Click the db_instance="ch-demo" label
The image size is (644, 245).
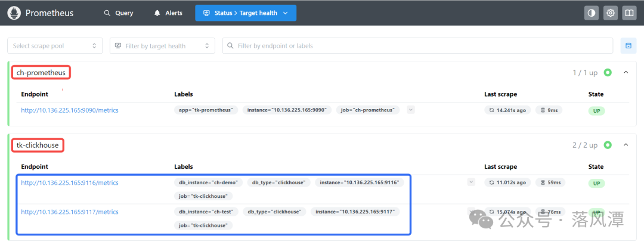point(209,182)
